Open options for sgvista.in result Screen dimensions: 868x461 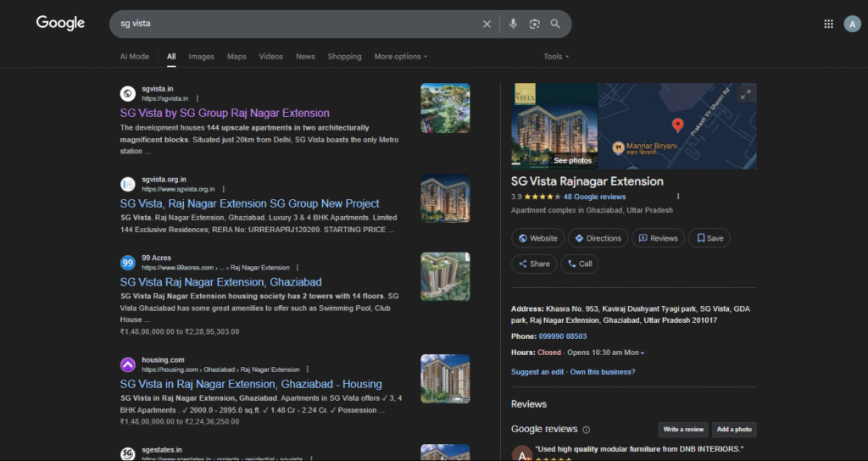(x=198, y=98)
